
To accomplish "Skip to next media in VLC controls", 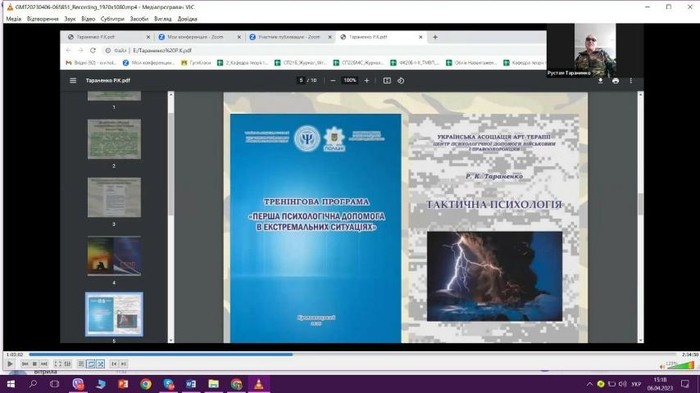I will click(x=44, y=364).
